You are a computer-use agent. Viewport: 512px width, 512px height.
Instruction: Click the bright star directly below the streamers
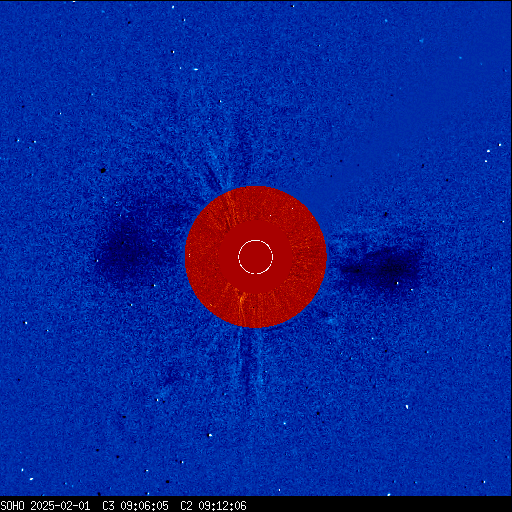pyautogui.click(x=210, y=435)
